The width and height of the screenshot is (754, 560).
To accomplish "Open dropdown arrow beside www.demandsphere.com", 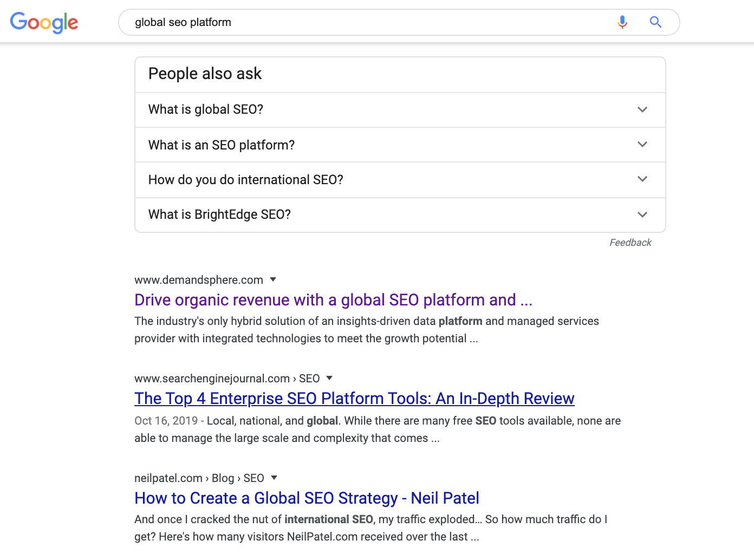I will tap(273, 279).
